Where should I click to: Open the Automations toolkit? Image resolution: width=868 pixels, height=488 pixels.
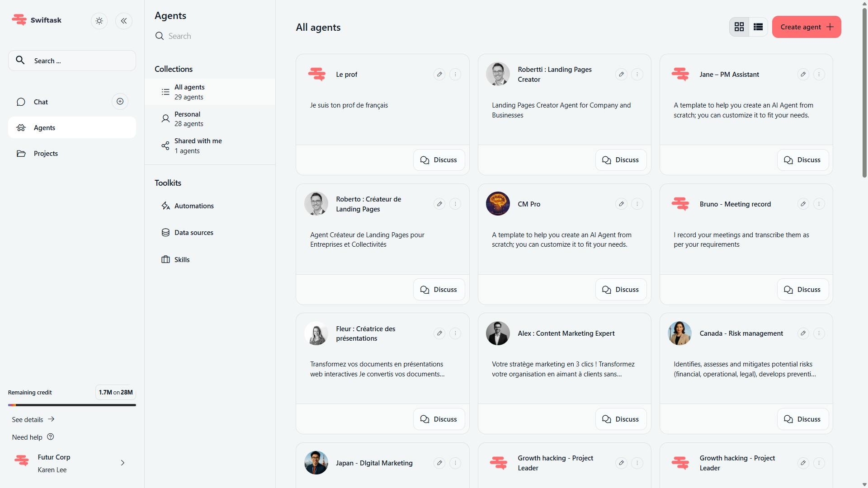[x=193, y=206]
